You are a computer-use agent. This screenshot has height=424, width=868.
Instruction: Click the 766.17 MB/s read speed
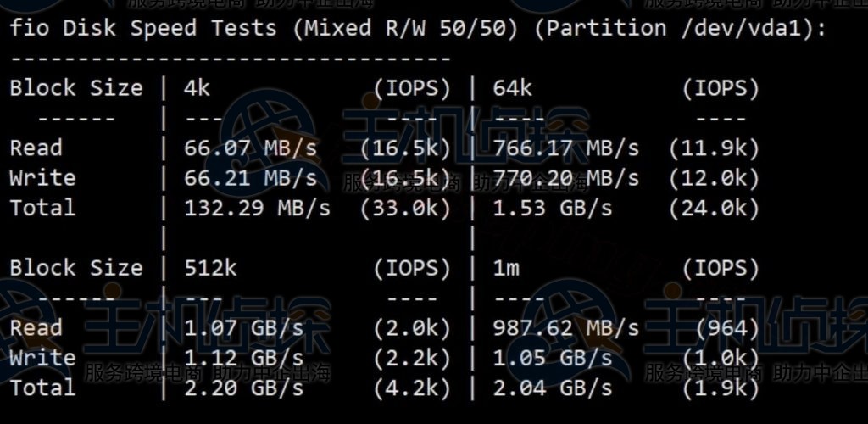coord(565,148)
